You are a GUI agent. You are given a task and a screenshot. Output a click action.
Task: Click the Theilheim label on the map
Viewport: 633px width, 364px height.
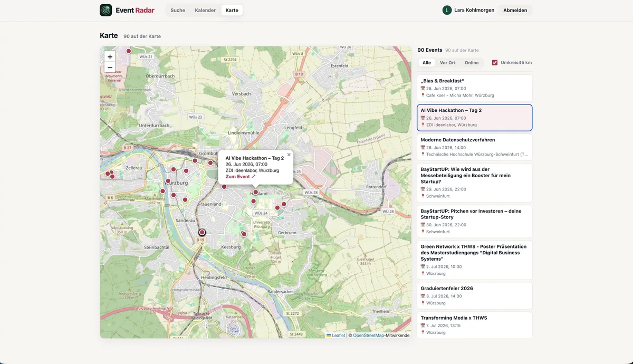point(381,311)
